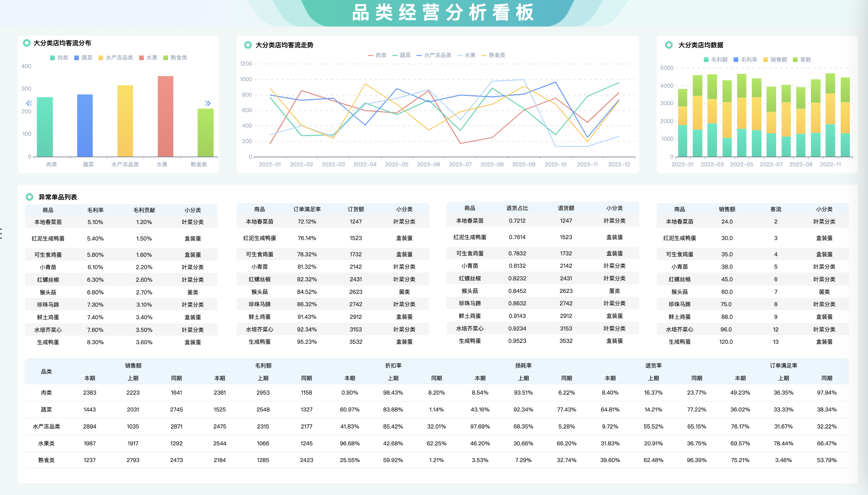Select the cell showing 60.97%
Screen dimensions: 868x495
point(350,409)
